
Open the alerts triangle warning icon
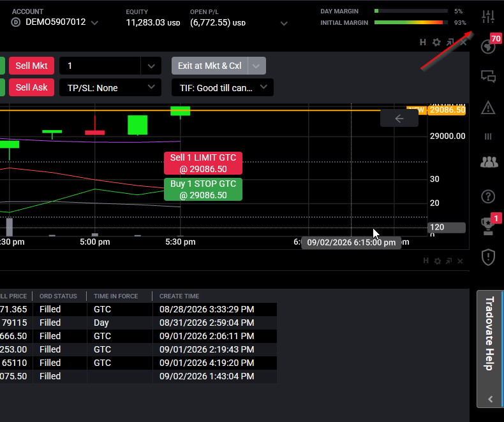click(x=488, y=107)
